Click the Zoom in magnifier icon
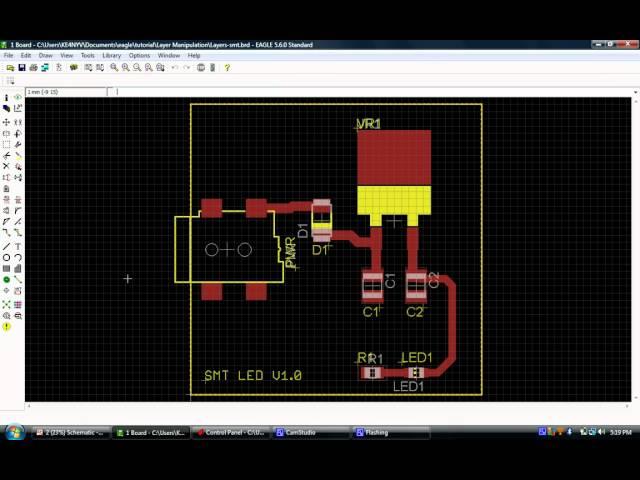The width and height of the screenshot is (640, 480). point(125,68)
